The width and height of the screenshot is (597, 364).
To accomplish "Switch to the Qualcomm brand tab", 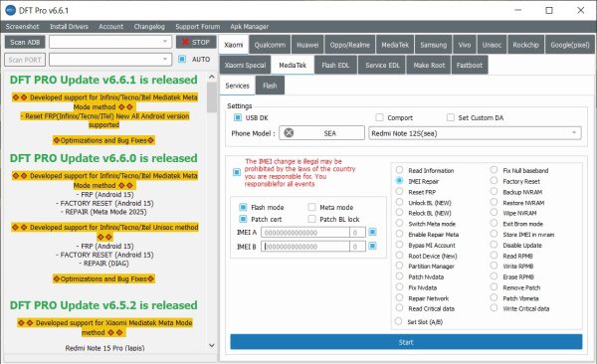I will (270, 45).
